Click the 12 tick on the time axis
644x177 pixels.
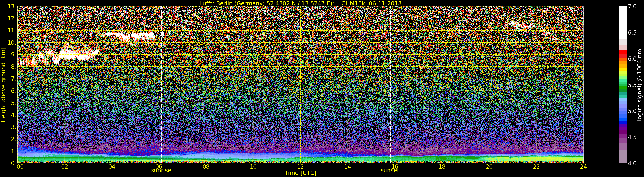click(x=300, y=167)
